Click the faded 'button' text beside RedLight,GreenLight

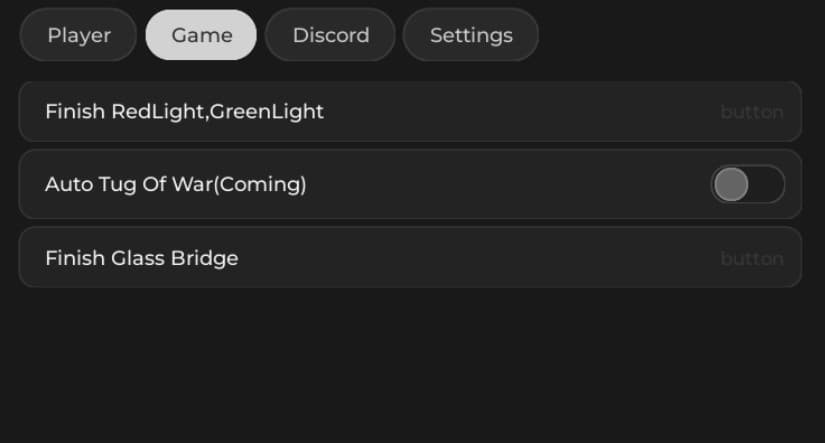[x=751, y=112]
